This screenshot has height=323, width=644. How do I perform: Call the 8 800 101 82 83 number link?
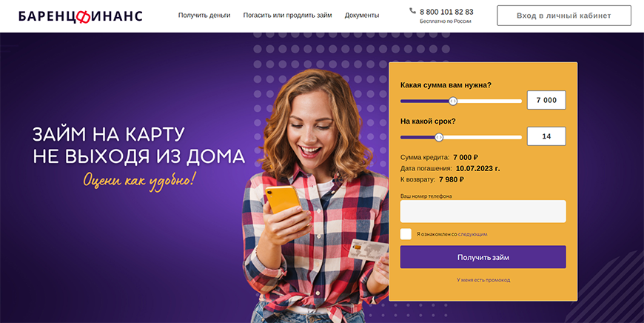pos(446,12)
